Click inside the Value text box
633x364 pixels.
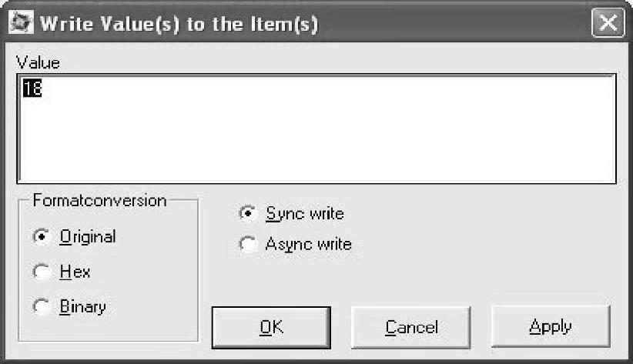point(316,127)
